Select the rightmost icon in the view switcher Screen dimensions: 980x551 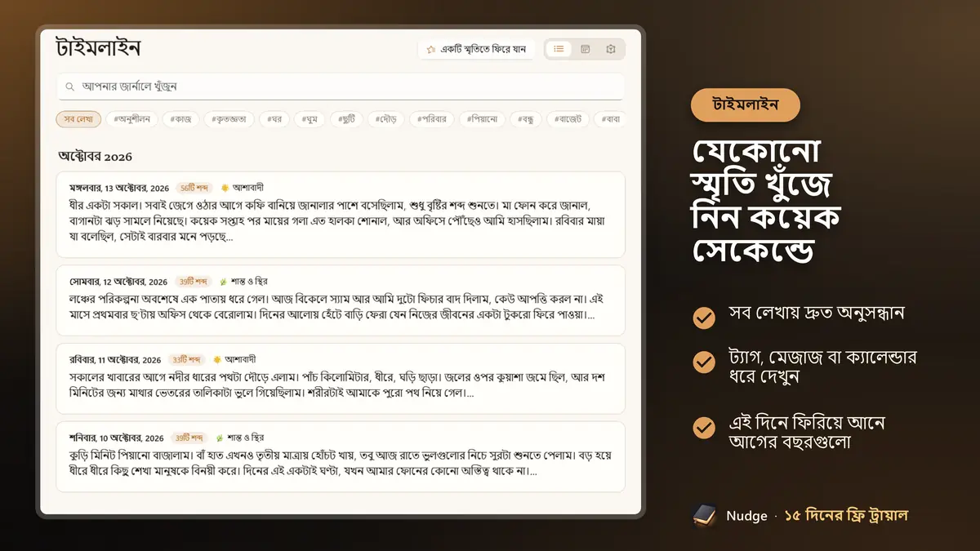tap(611, 49)
